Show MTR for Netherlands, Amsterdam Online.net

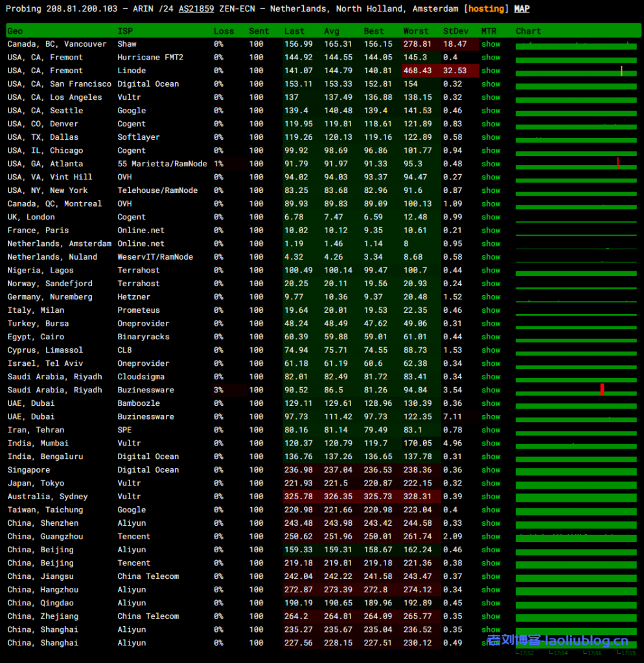click(x=490, y=243)
